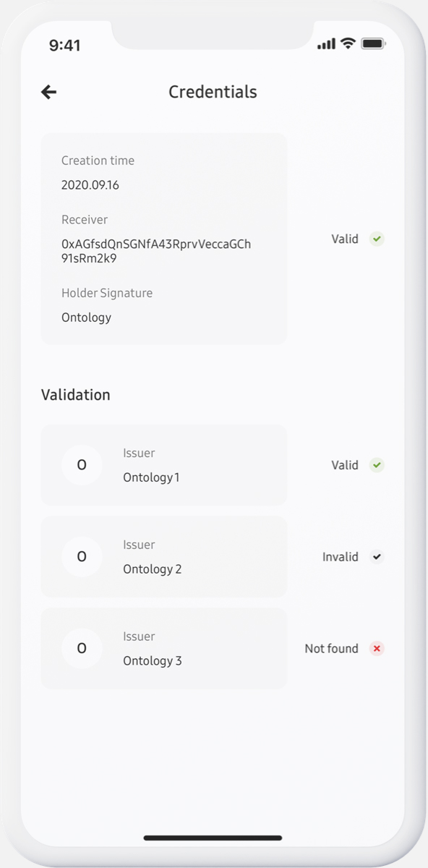Image resolution: width=428 pixels, height=868 pixels.
Task: Tap the Credentials page title
Action: [213, 92]
